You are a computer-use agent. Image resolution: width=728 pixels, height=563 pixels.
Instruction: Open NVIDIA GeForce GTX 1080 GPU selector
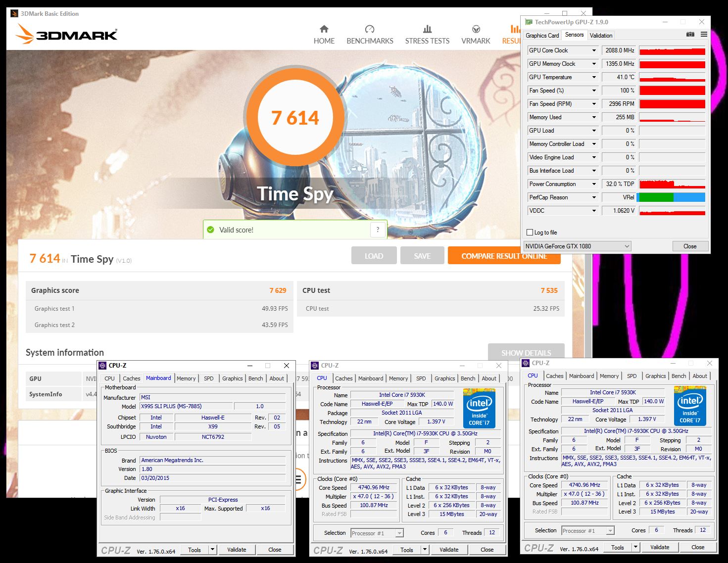coord(577,246)
